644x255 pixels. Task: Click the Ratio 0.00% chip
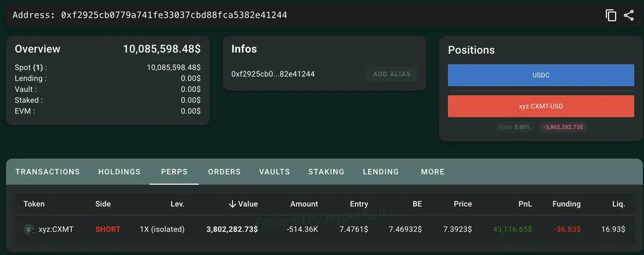515,127
